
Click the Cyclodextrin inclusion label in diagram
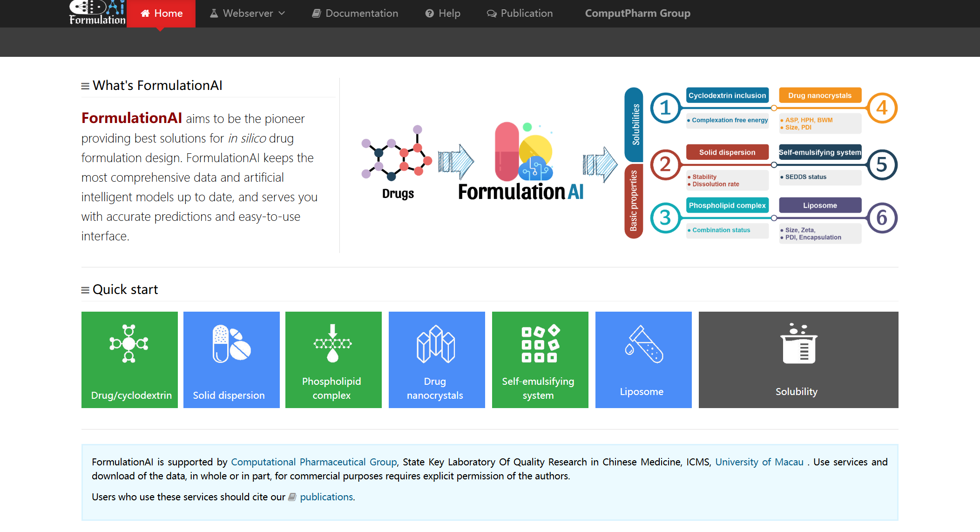[727, 95]
